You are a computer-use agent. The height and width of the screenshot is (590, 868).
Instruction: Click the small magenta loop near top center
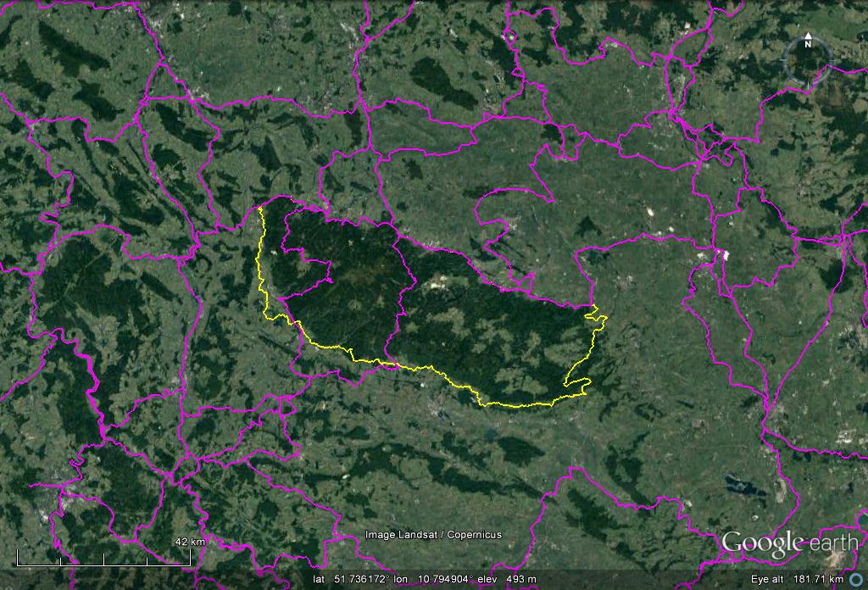coord(510,36)
